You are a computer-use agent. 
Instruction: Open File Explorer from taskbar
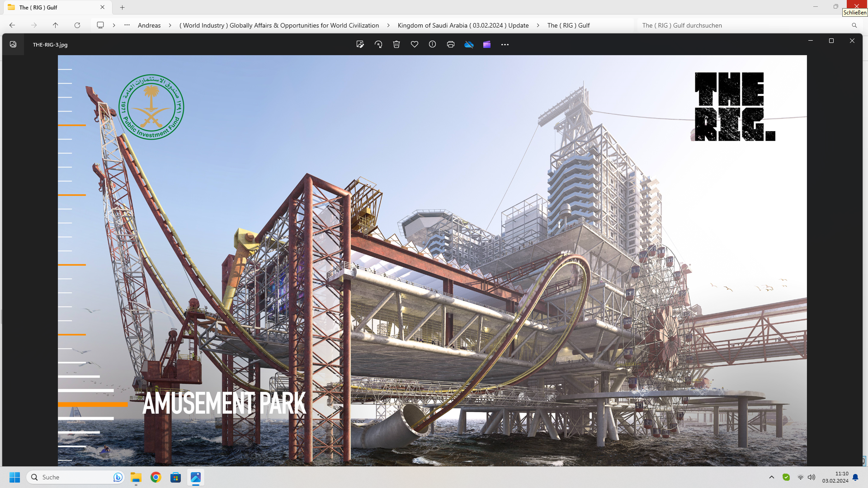click(136, 477)
